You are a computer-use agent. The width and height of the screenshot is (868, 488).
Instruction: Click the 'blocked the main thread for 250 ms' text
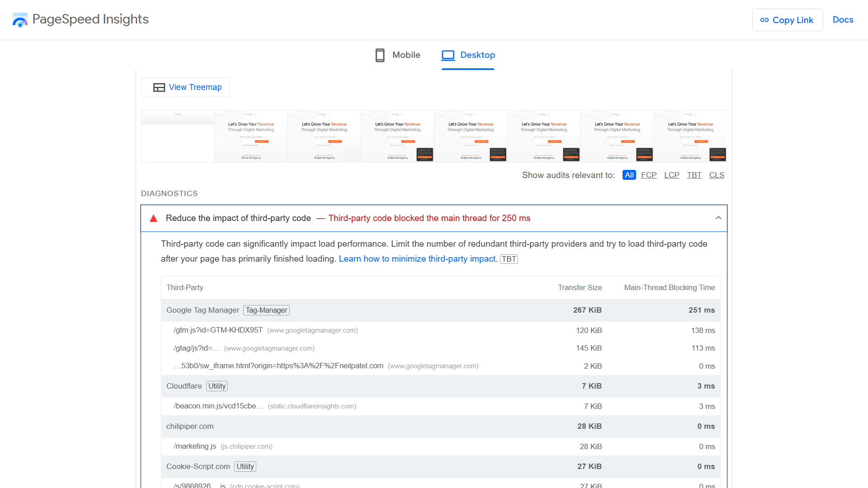coord(462,218)
